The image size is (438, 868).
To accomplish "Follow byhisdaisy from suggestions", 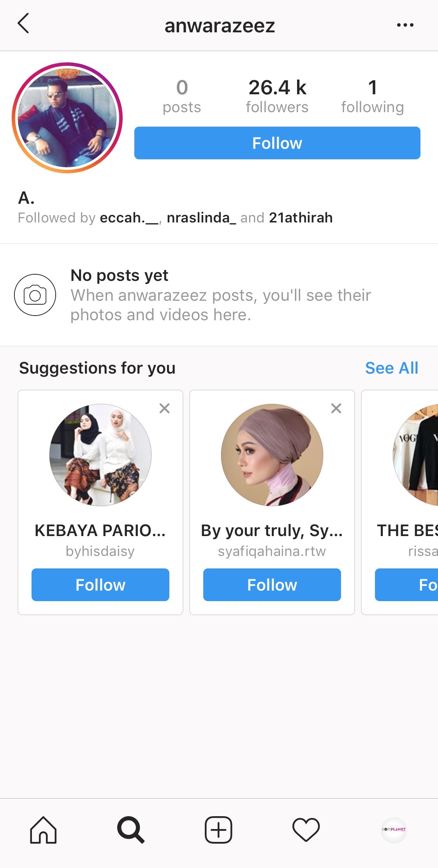I will pos(100,585).
